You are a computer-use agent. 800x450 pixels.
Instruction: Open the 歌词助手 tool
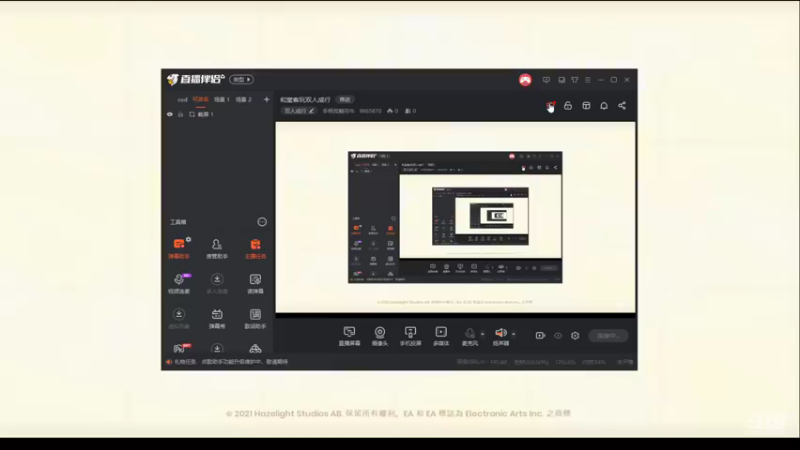[255, 318]
